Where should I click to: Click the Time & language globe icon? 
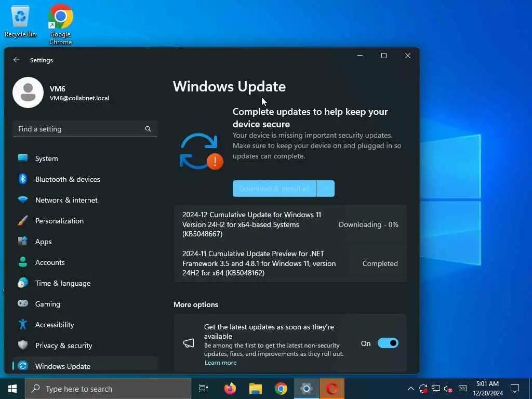(x=23, y=283)
